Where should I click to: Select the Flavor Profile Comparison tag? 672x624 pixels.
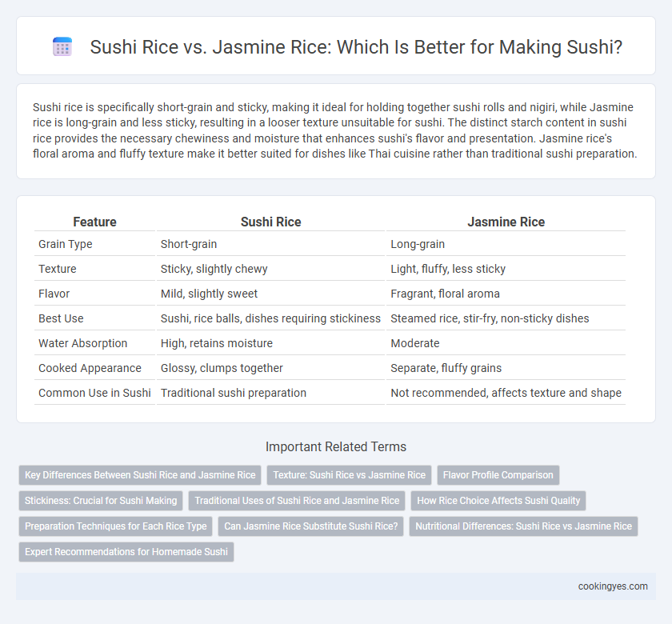(x=498, y=475)
